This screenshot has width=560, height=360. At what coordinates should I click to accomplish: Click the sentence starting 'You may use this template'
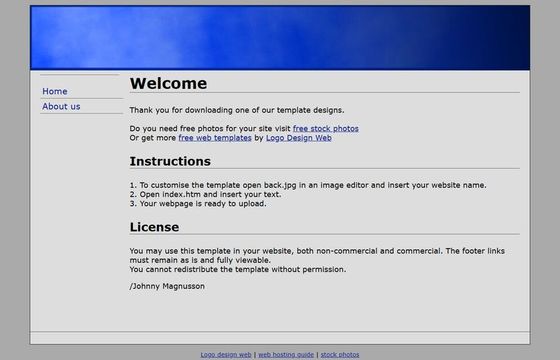coord(317,256)
